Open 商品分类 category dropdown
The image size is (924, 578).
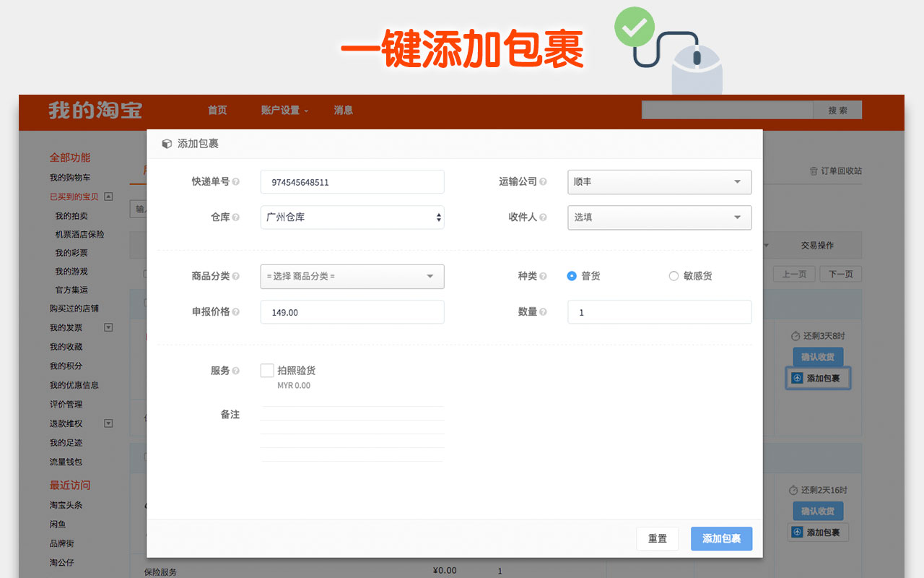click(352, 276)
